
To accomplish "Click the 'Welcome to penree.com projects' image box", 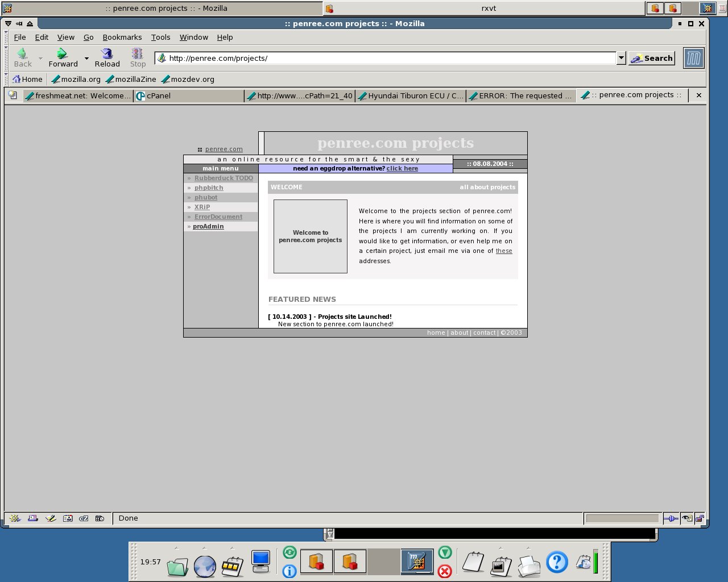I will (311, 236).
